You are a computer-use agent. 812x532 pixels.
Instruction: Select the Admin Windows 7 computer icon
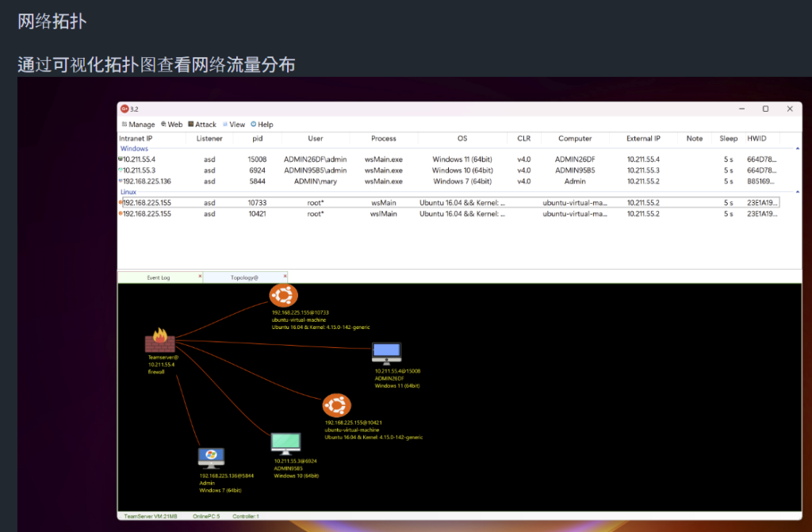coord(211,456)
